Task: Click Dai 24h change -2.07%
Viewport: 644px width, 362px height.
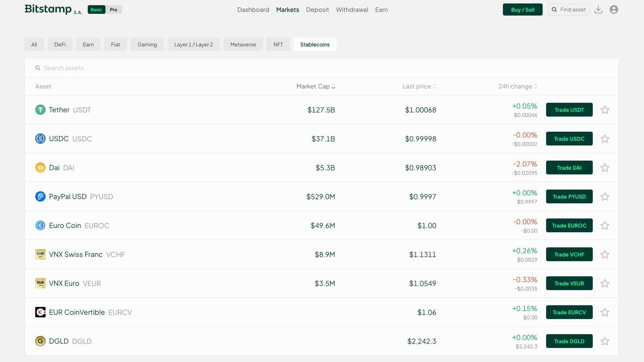Action: (525, 164)
